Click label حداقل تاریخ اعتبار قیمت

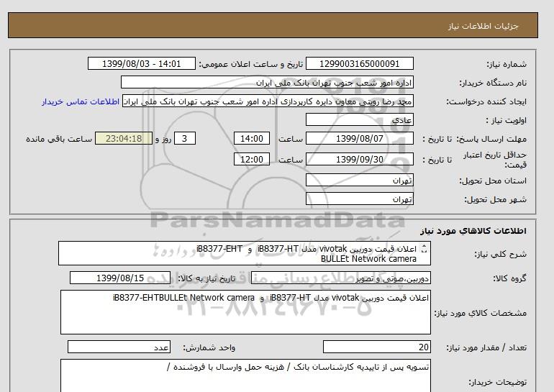[495, 160]
